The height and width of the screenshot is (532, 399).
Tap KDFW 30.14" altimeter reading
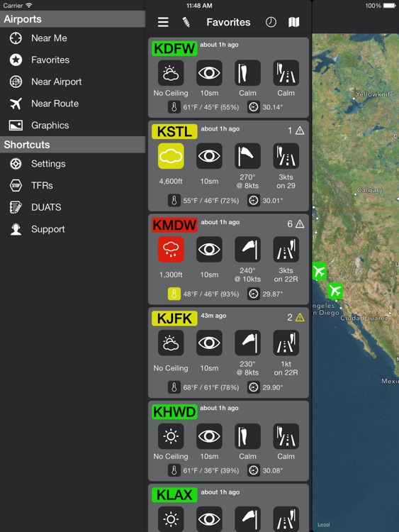point(273,107)
